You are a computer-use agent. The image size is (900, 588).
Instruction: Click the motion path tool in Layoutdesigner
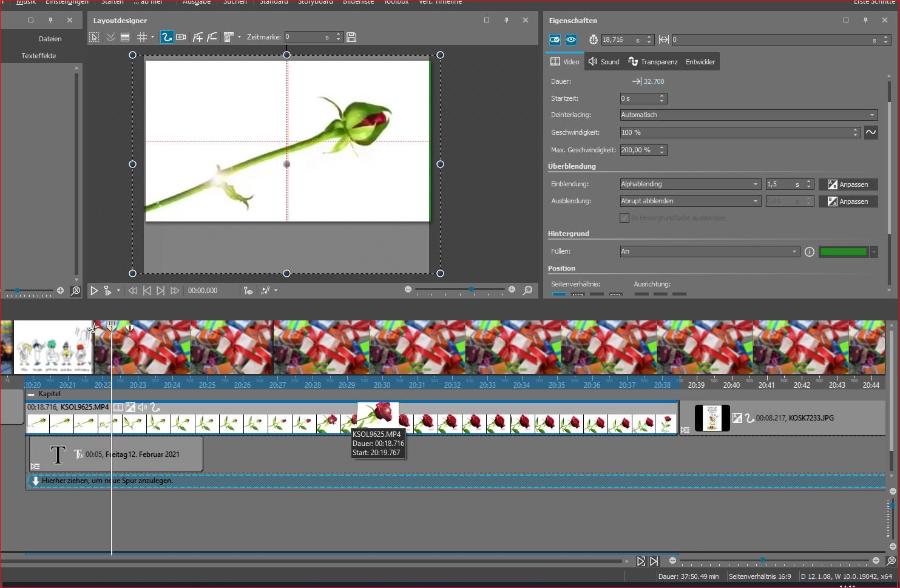coord(166,37)
